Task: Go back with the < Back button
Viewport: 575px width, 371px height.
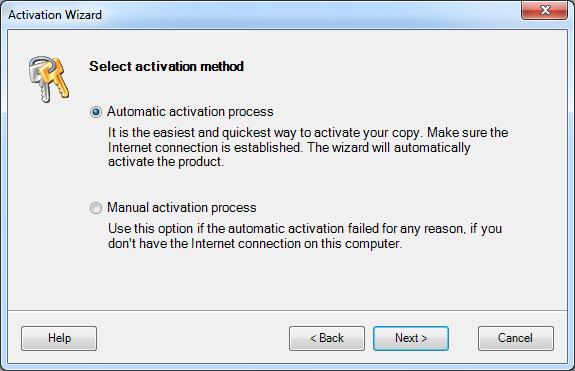Action: pyautogui.click(x=327, y=338)
